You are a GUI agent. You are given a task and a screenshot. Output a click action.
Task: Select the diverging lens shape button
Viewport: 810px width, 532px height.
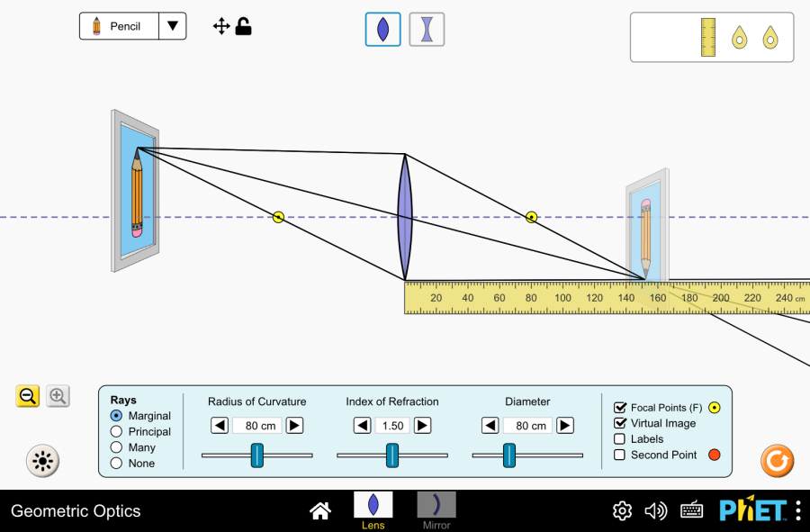click(427, 29)
